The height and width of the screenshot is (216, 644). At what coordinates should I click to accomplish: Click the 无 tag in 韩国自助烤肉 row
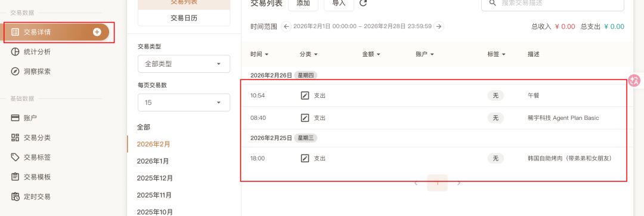496,158
